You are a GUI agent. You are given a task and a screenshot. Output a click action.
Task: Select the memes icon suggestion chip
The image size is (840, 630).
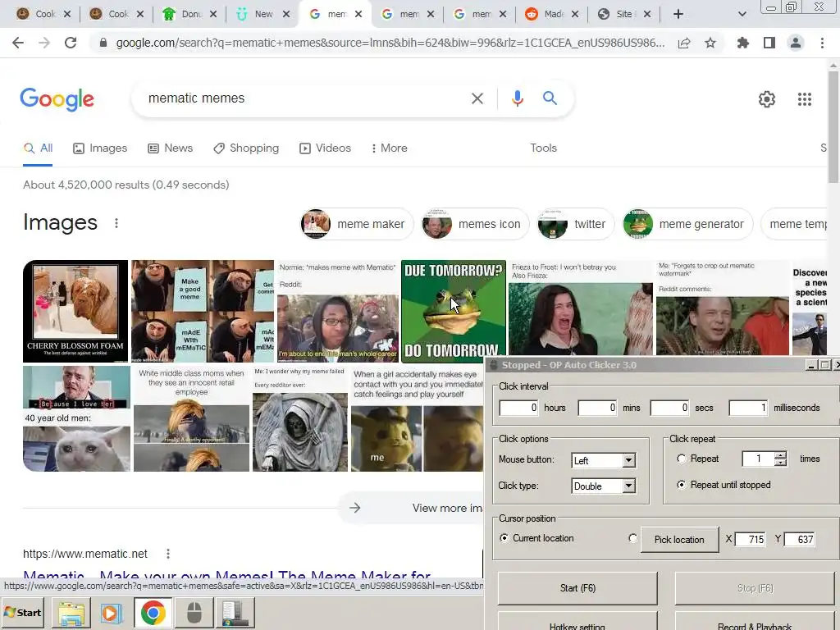(475, 224)
